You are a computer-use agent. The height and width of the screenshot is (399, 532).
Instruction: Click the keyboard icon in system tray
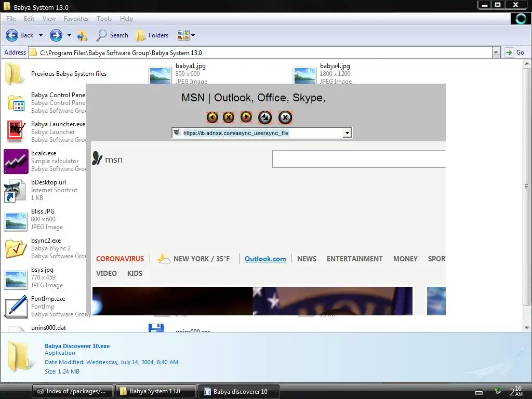click(x=479, y=392)
